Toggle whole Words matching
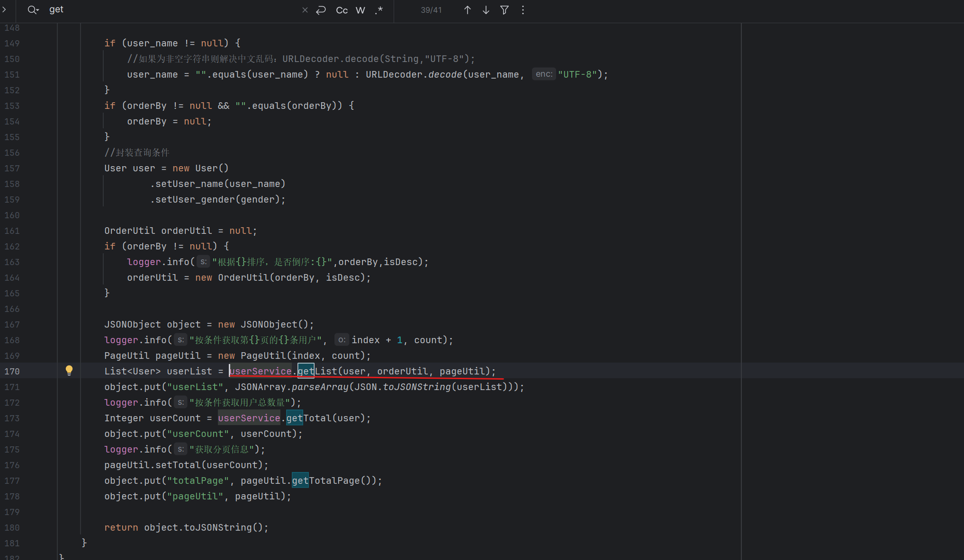The image size is (964, 560). [x=360, y=10]
